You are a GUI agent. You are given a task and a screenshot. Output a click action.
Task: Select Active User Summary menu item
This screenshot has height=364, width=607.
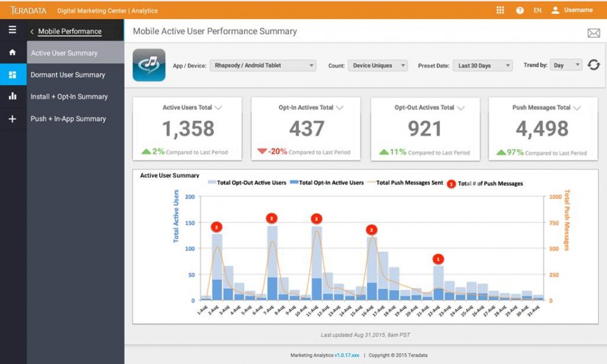(x=75, y=52)
